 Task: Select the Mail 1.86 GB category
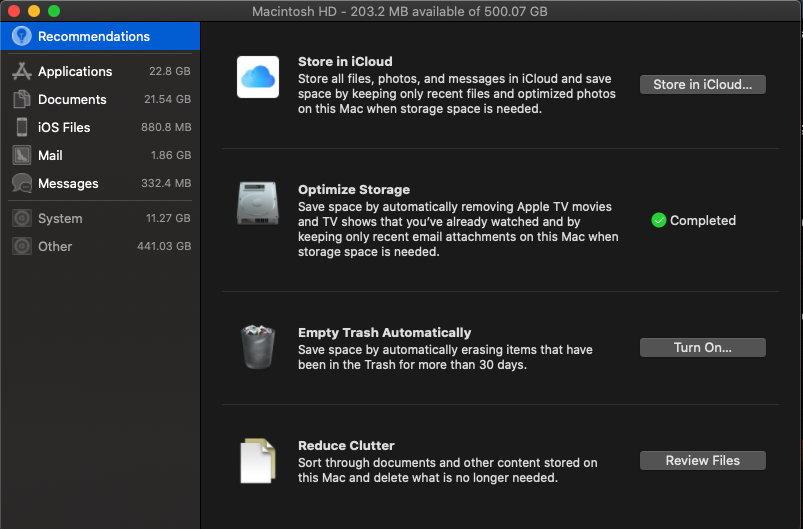(x=100, y=155)
